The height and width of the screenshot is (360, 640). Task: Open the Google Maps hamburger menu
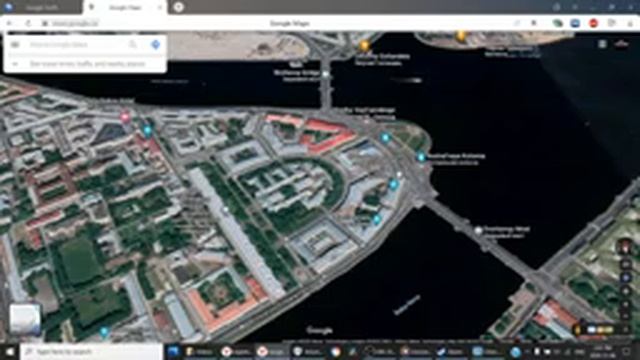click(x=15, y=44)
